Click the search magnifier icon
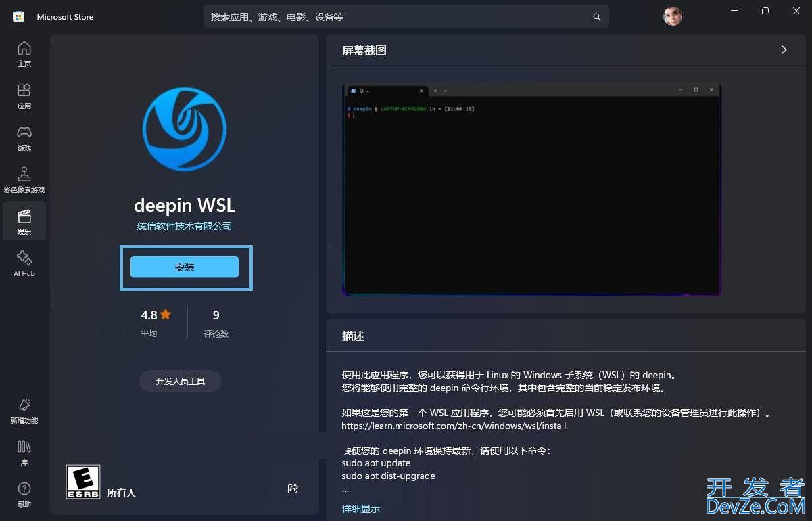The width and height of the screenshot is (812, 521). click(597, 17)
